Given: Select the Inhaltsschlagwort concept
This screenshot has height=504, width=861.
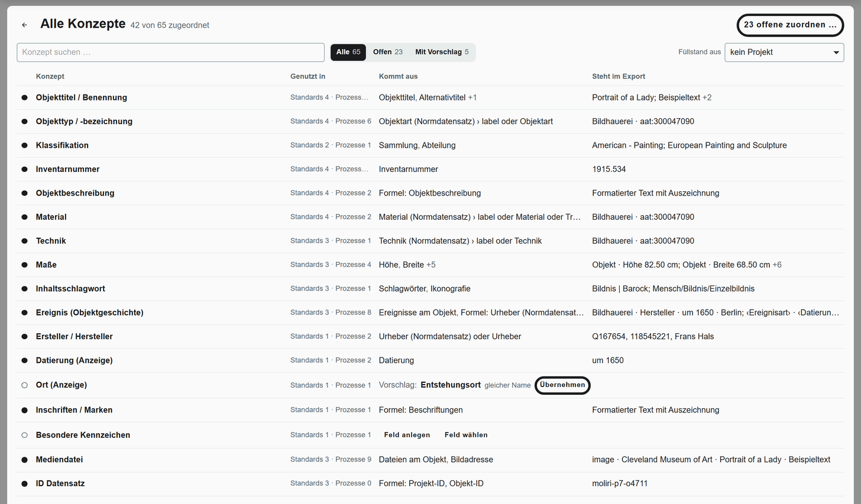Looking at the screenshot, I should (70, 289).
